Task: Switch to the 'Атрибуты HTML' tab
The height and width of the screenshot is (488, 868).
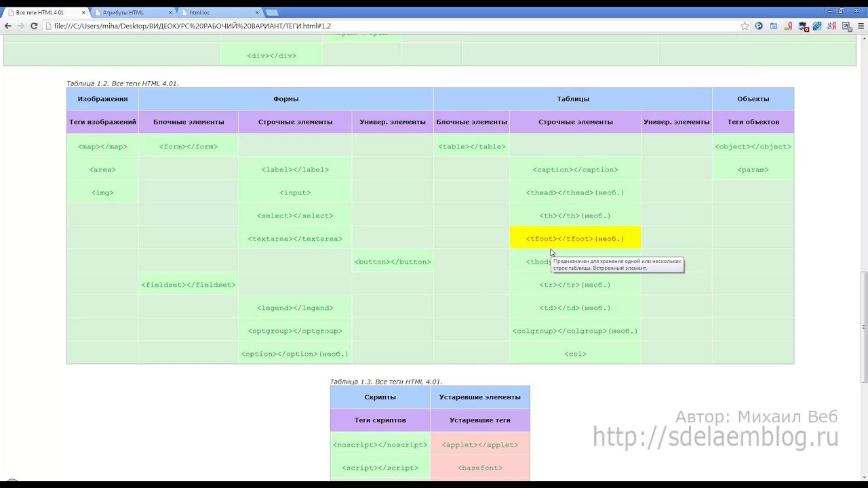Action: click(x=134, y=12)
